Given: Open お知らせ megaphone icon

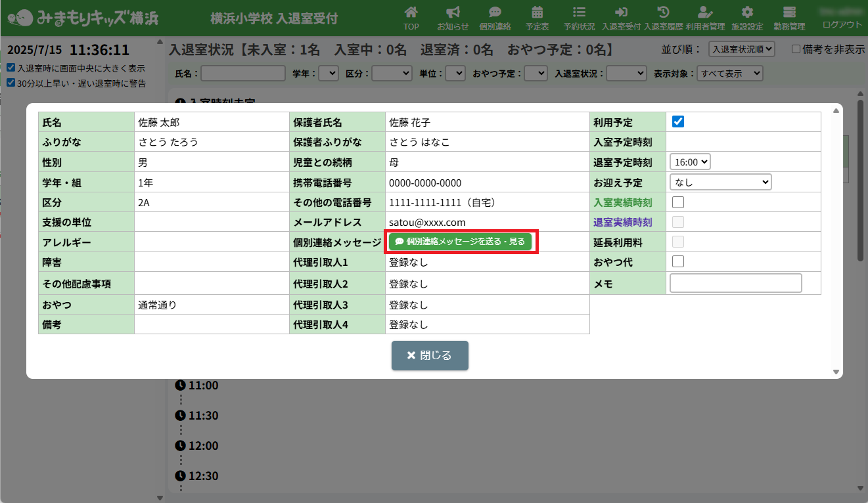Looking at the screenshot, I should [x=453, y=12].
